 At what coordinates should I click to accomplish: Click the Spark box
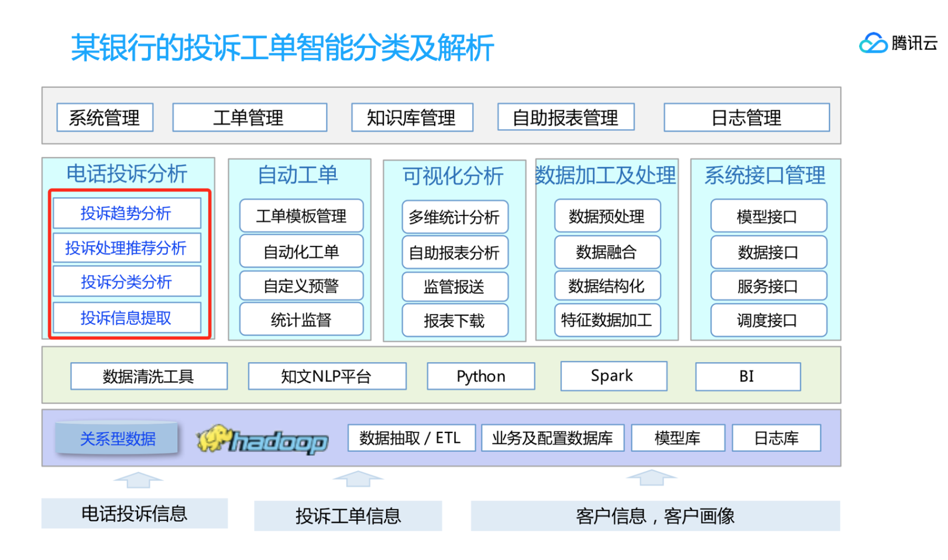pos(613,376)
